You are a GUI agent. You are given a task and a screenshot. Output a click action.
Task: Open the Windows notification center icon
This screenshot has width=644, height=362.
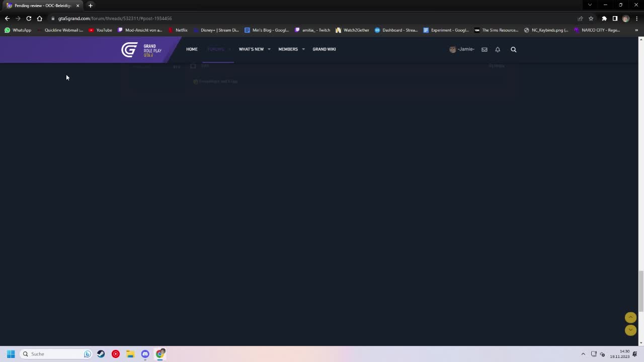click(635, 354)
